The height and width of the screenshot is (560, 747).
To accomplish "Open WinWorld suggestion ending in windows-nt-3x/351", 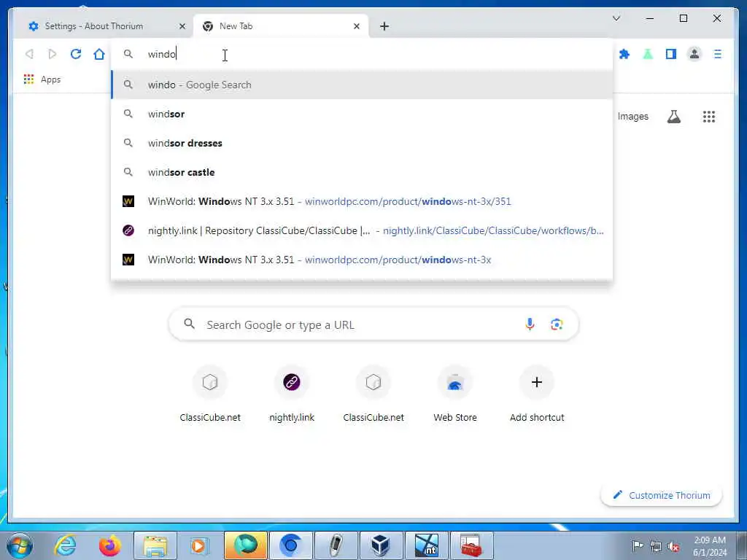I will click(x=362, y=201).
